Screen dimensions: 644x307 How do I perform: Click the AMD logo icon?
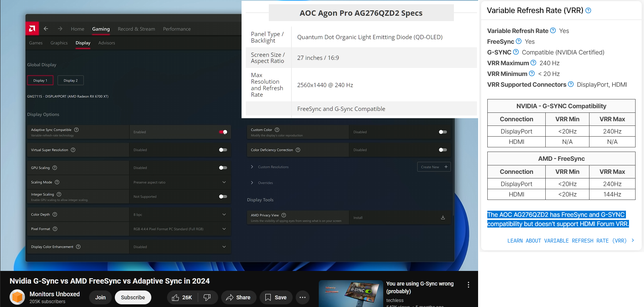[x=32, y=28]
